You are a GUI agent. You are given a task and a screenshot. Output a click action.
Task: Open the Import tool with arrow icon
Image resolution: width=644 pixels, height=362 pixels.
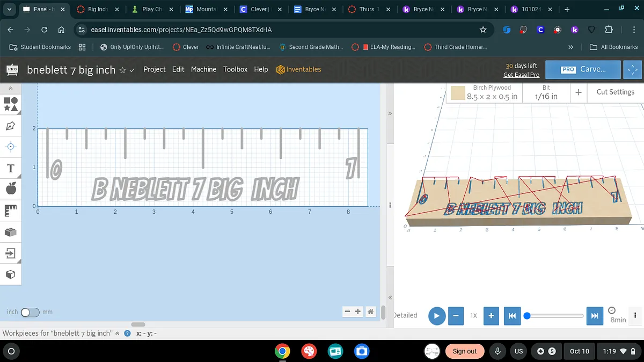click(11, 253)
